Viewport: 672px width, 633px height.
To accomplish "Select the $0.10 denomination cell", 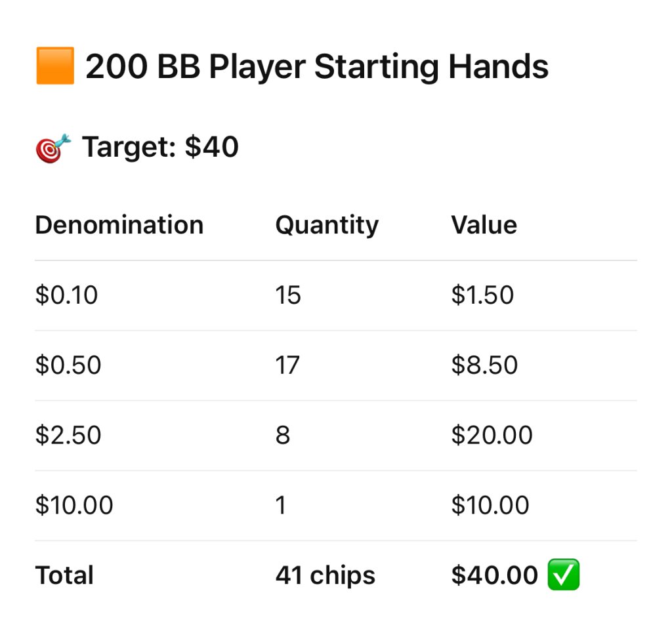I will click(x=66, y=295).
